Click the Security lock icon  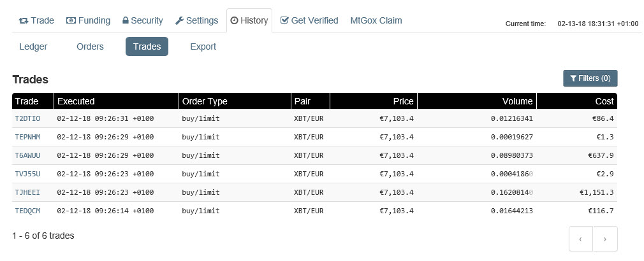[x=126, y=20]
